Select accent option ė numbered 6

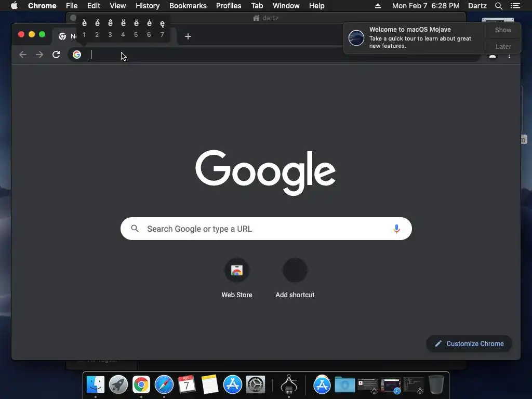[x=149, y=28]
